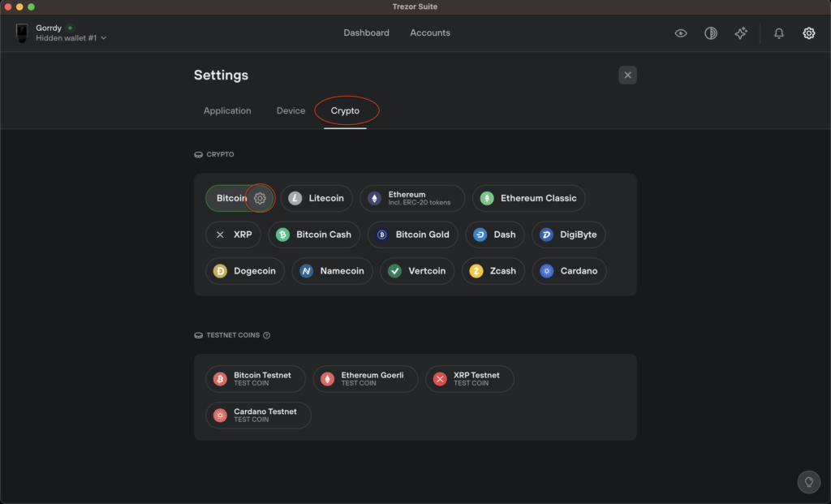Enable the Cardano Testnet test coin
The height and width of the screenshot is (504, 831).
[258, 415]
